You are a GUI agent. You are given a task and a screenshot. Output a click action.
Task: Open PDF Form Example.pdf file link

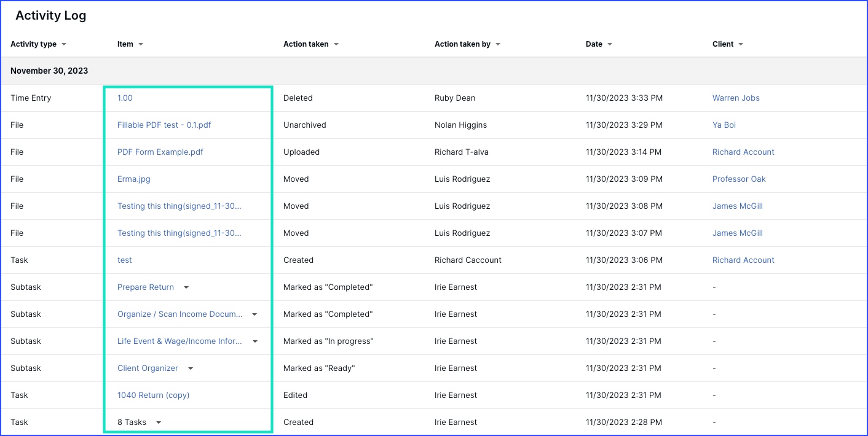[x=160, y=152]
